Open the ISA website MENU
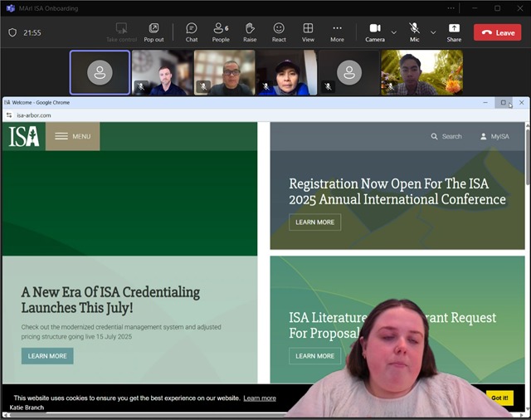531x420 pixels. tap(73, 136)
